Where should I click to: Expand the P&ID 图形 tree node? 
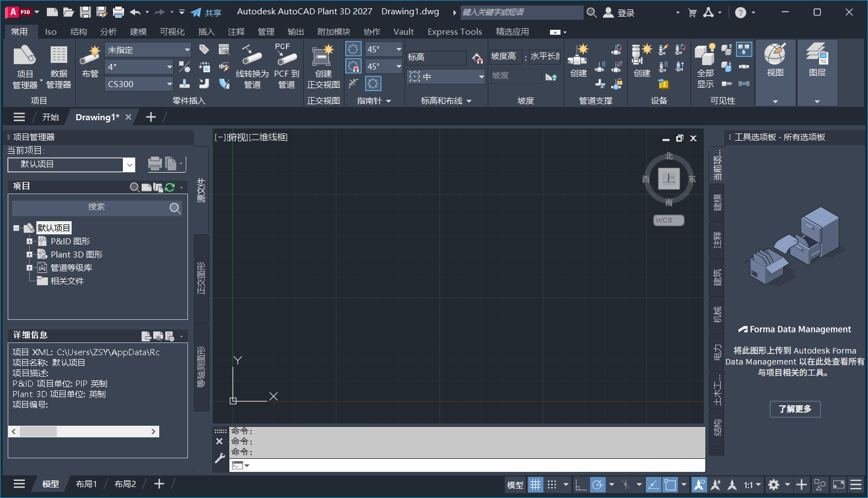click(30, 241)
